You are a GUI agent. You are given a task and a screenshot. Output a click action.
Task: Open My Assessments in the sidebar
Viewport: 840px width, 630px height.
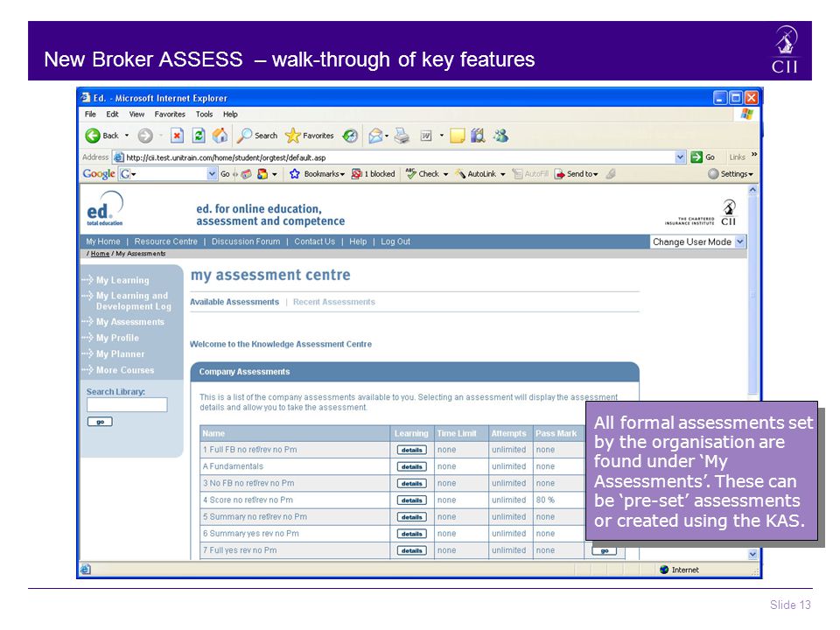click(130, 322)
